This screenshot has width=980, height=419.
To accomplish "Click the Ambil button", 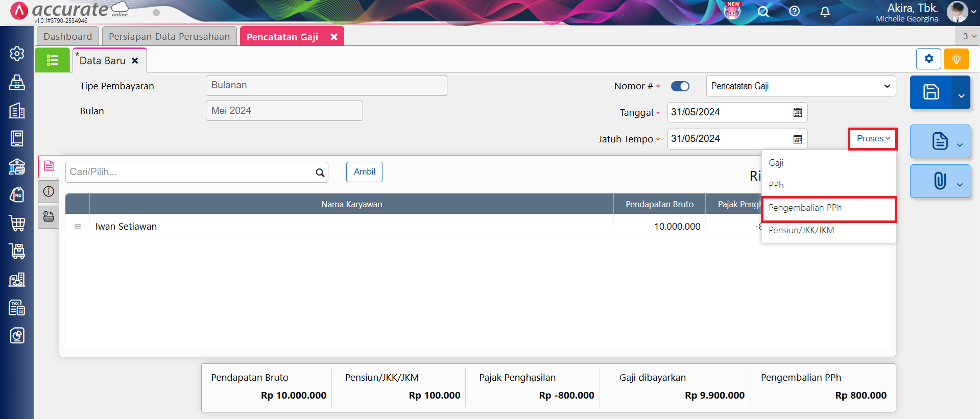I will pyautogui.click(x=364, y=172).
